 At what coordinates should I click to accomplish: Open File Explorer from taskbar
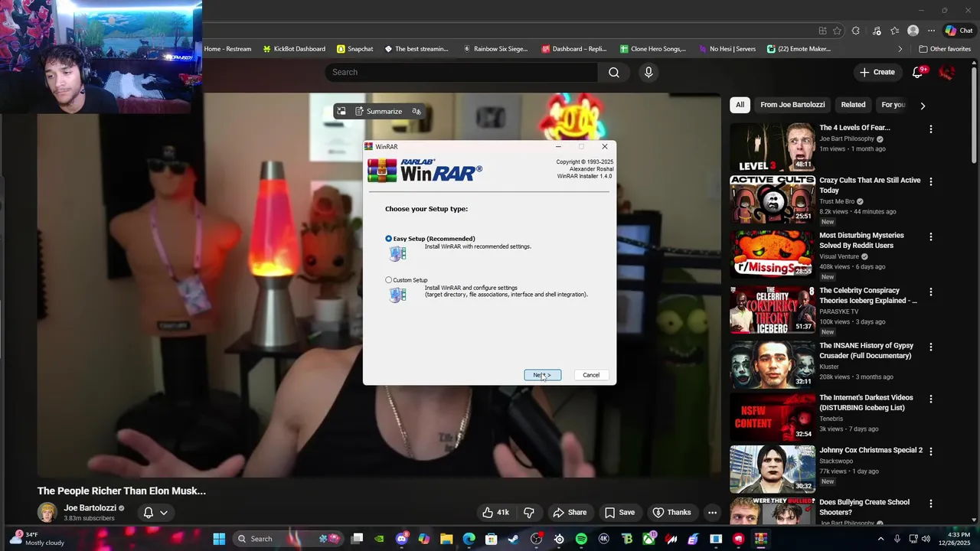(x=446, y=539)
